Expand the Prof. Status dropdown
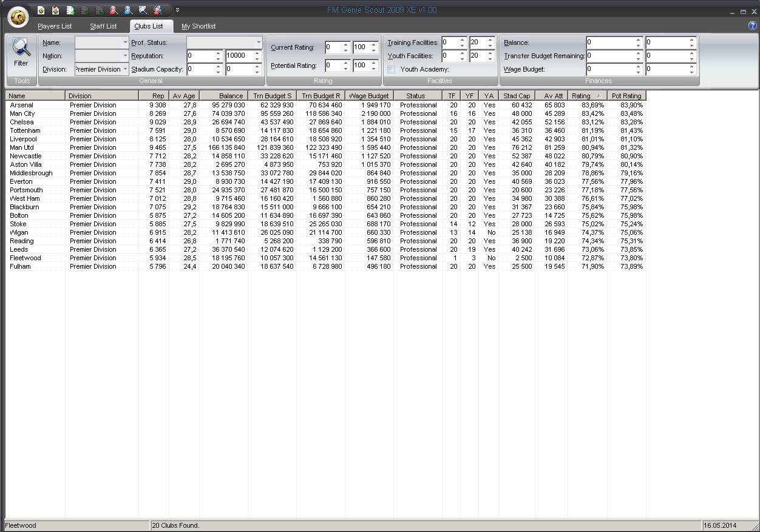This screenshot has width=760, height=532. tap(259, 42)
